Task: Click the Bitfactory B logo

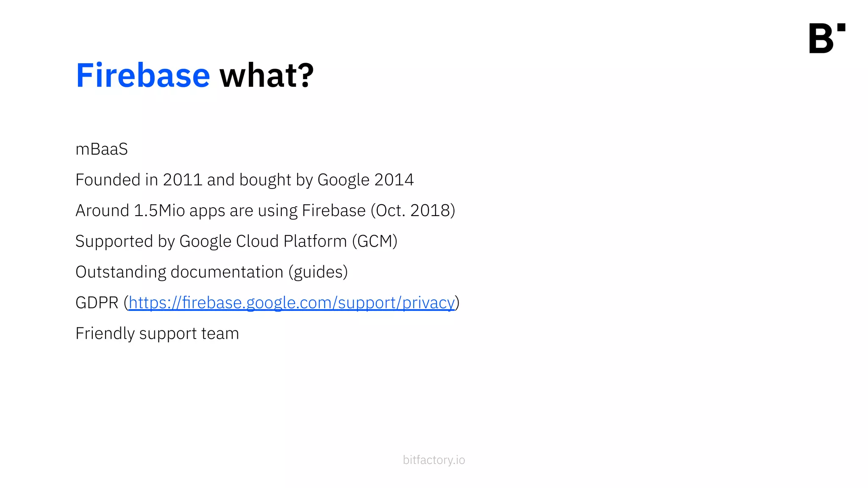Action: pos(822,39)
